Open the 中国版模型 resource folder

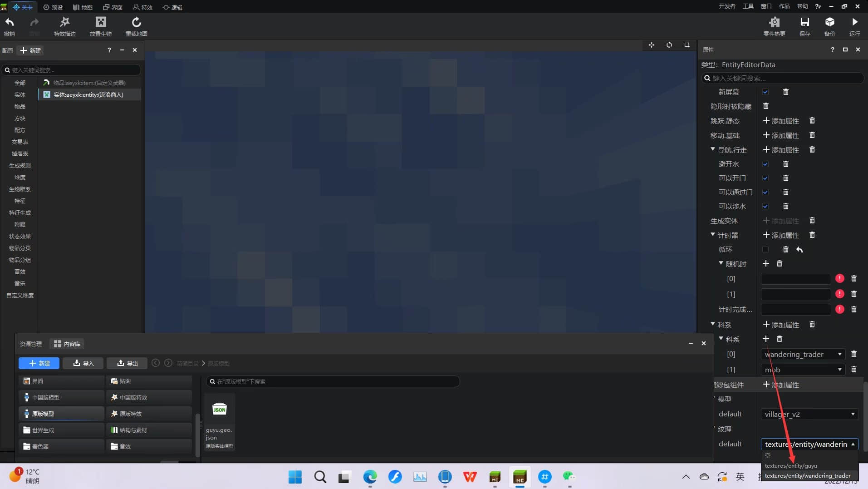pyautogui.click(x=61, y=397)
